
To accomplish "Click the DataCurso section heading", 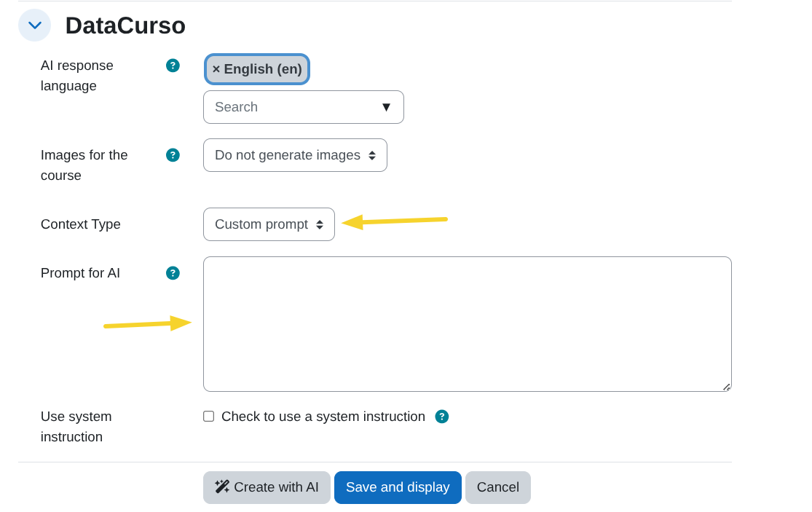I will tap(125, 25).
